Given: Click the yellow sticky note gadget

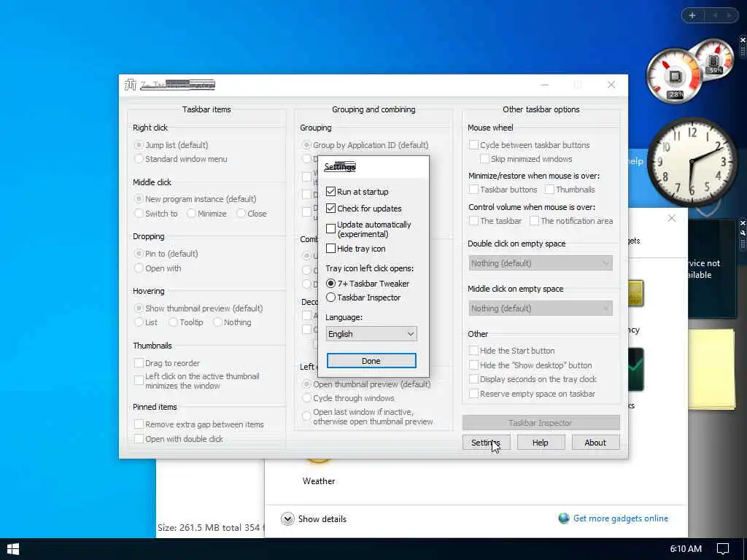Looking at the screenshot, I should (x=712, y=369).
